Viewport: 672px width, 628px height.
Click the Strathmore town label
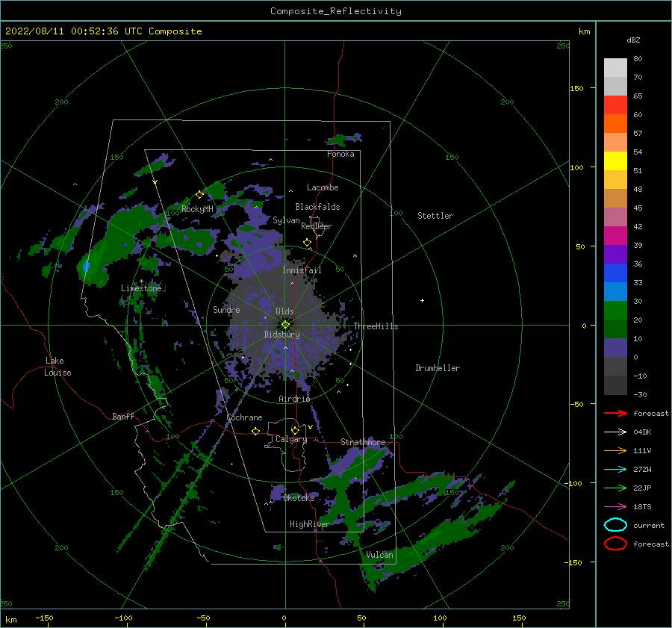pos(363,442)
